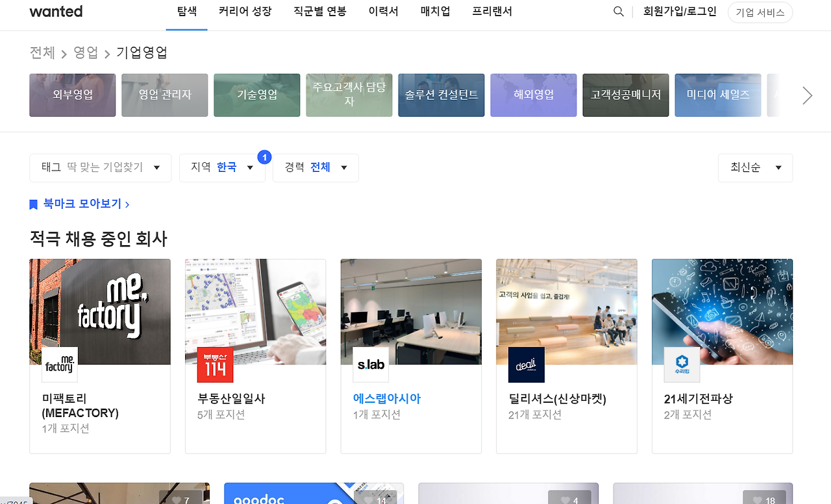The height and width of the screenshot is (504, 831).
Task: Like the job card with 7 hearts
Action: pos(181,498)
